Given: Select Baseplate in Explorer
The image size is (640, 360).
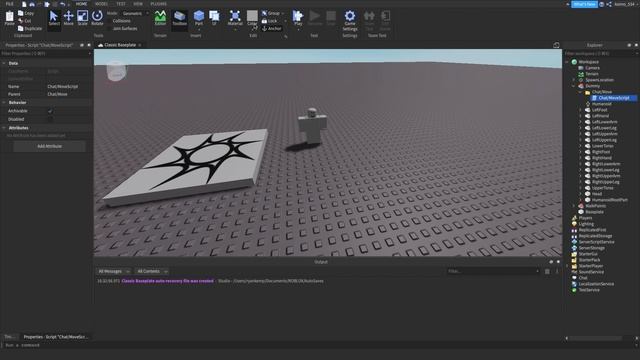Looking at the screenshot, I should tap(594, 212).
